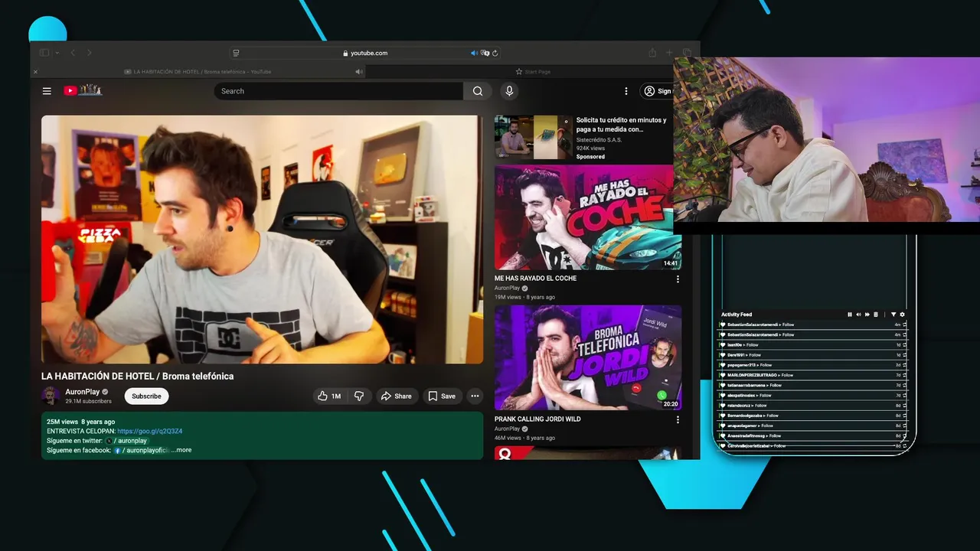Save the video to a playlist
Screen dimensions: 980x551
click(442, 396)
